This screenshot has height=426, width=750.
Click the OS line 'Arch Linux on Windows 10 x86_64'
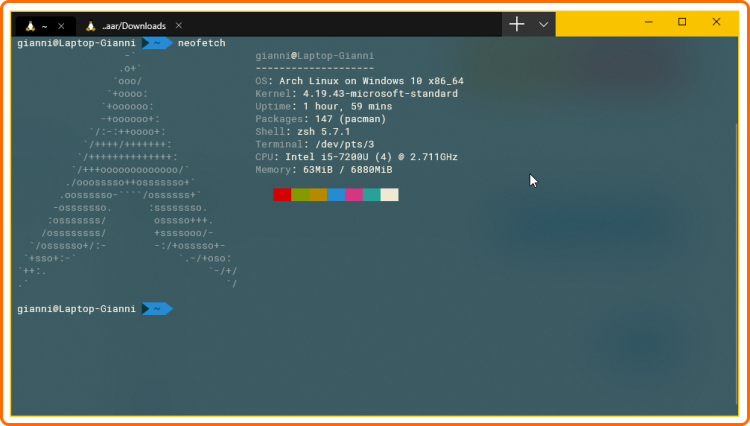[x=359, y=81]
